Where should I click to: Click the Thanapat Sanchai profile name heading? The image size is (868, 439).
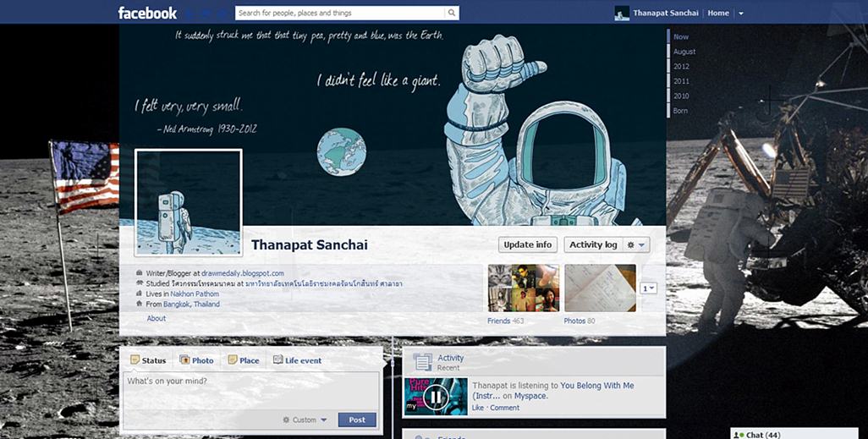click(x=310, y=245)
